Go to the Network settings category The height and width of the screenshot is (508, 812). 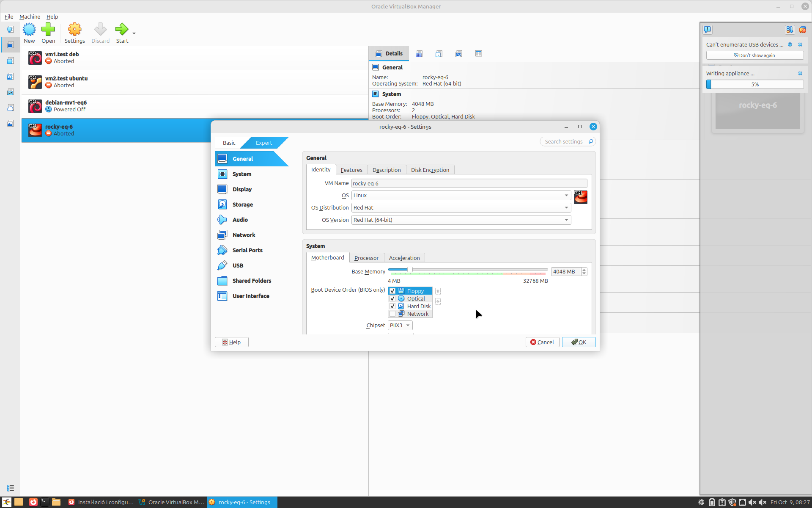click(252, 235)
